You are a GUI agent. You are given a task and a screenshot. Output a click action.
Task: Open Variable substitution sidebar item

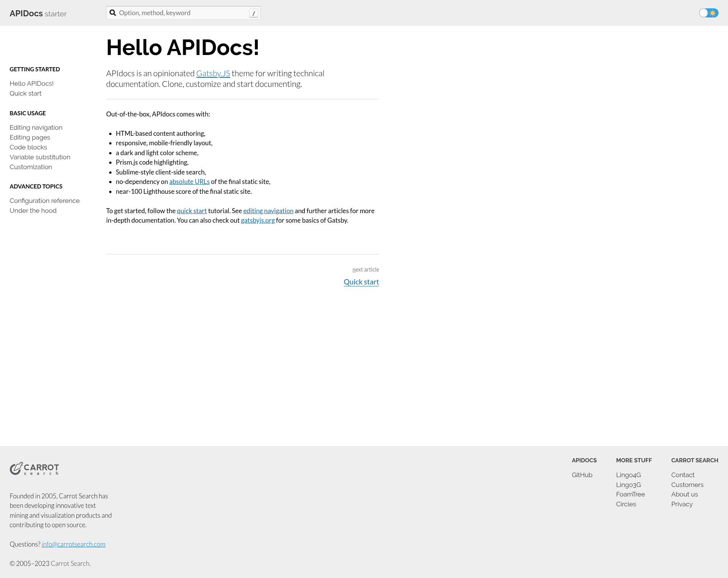(x=40, y=157)
